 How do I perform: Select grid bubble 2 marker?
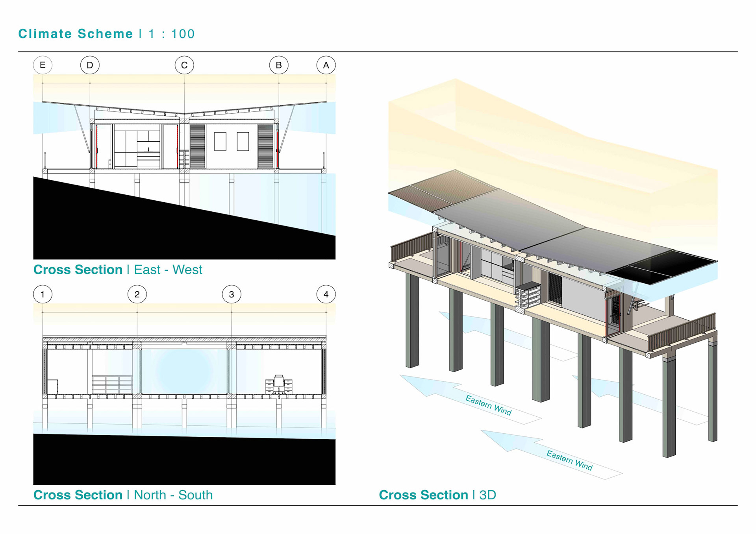(x=137, y=294)
